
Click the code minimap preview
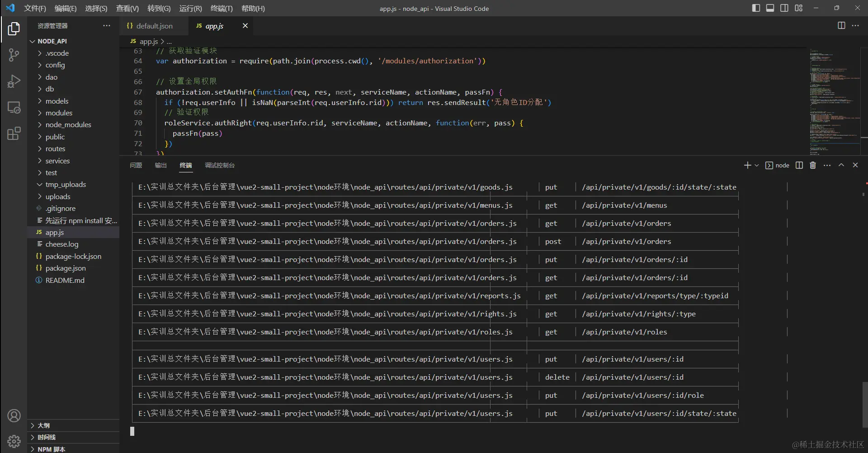834,100
